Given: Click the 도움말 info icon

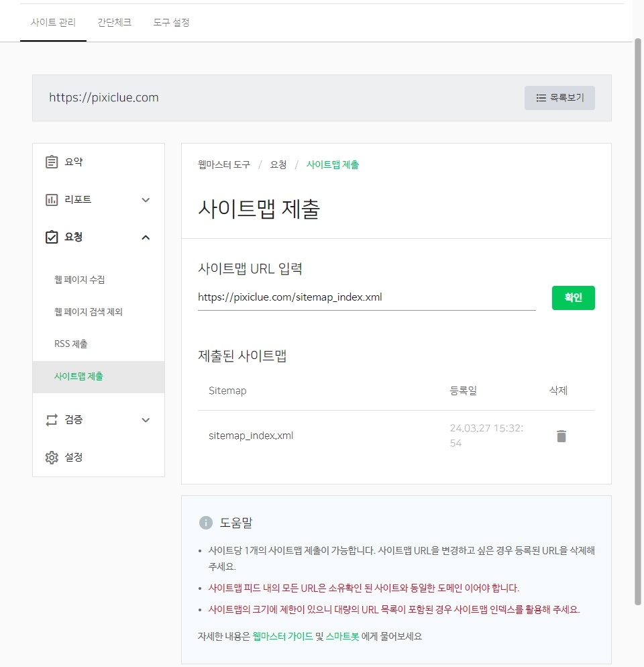Looking at the screenshot, I should pyautogui.click(x=206, y=522).
